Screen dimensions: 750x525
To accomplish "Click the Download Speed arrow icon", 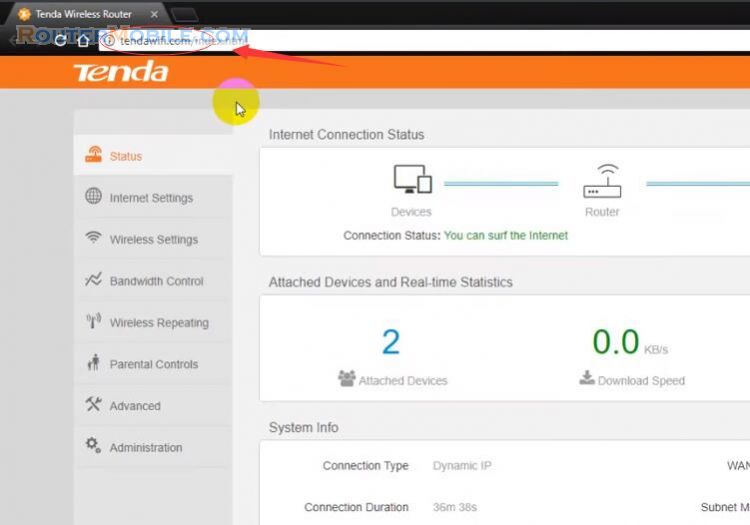I will (x=587, y=378).
